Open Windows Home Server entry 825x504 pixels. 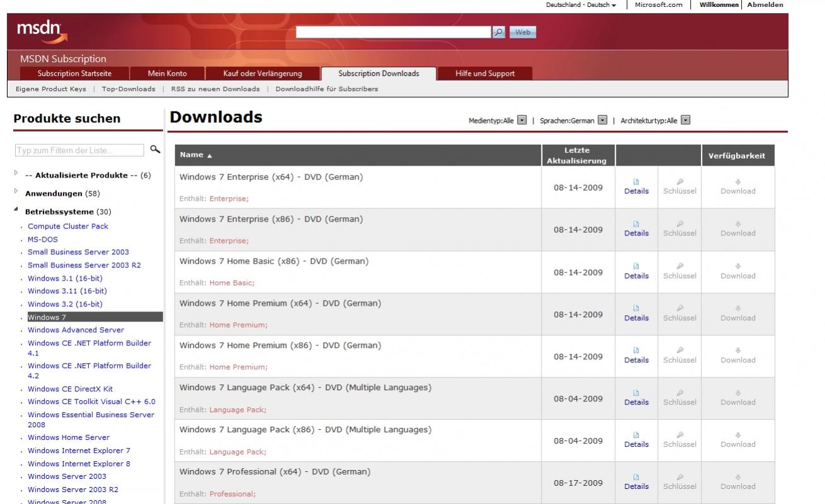pos(69,437)
